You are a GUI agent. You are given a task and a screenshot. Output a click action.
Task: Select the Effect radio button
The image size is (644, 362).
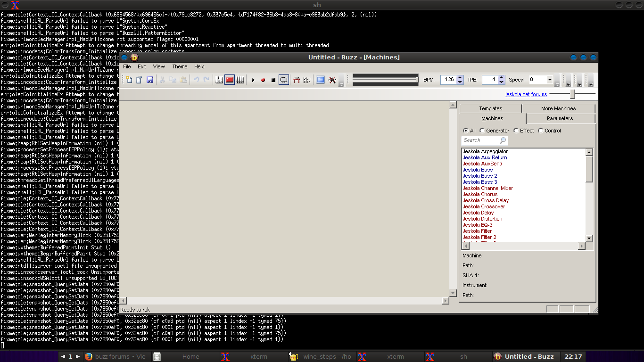[x=516, y=131]
